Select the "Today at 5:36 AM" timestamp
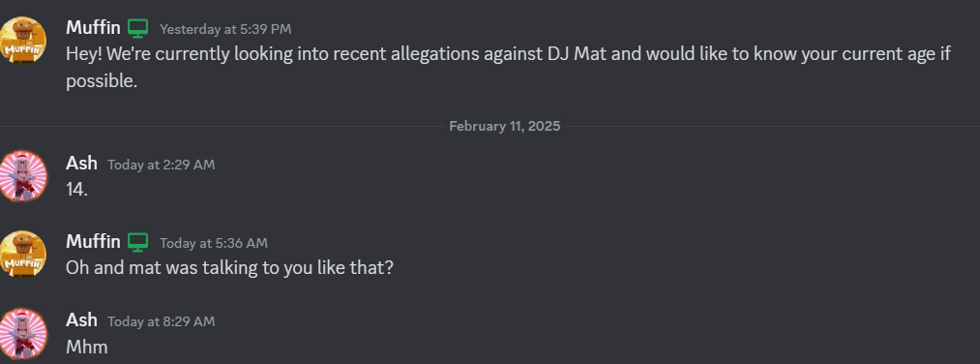This screenshot has height=364, width=980. click(214, 243)
